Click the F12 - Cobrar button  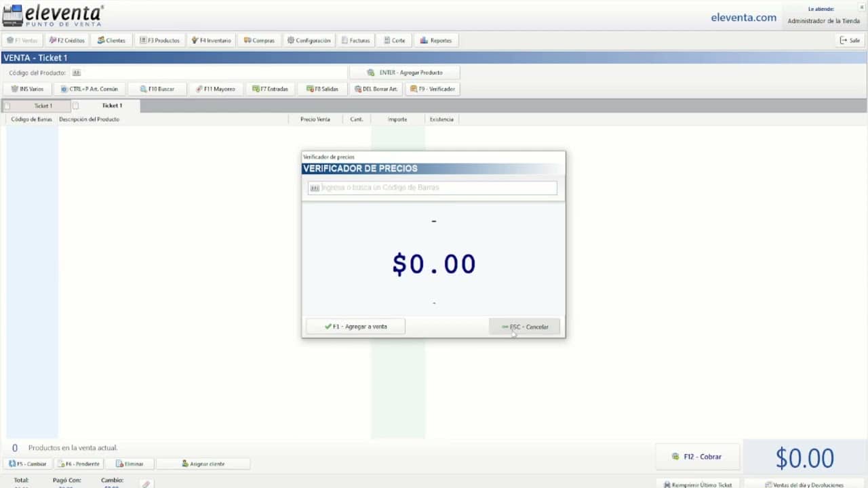(x=696, y=457)
